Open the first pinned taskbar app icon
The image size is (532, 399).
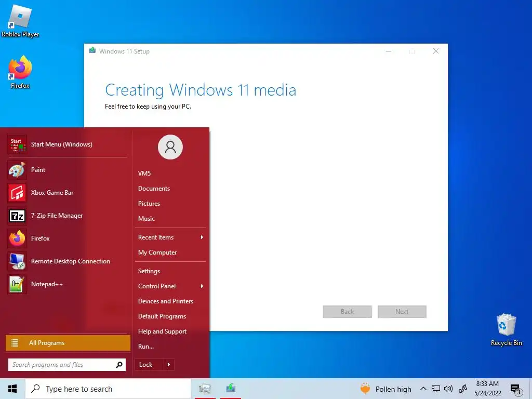coord(205,389)
